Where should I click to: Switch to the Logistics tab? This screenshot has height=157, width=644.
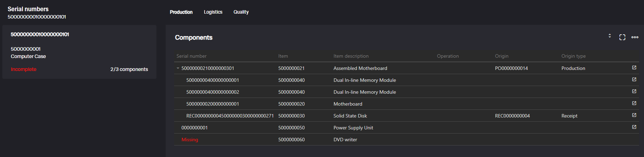[213, 12]
